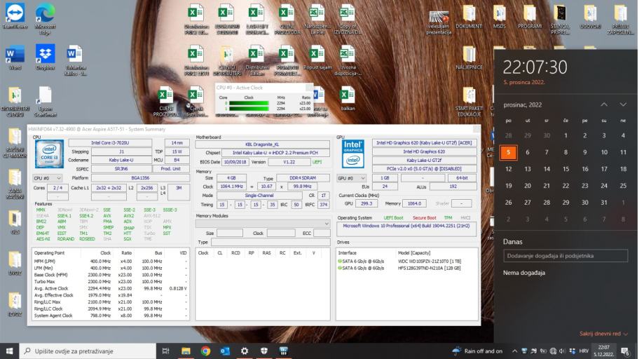This screenshot has width=644, height=359.
Task: Click the Intel Core i3 logo
Action: pyautogui.click(x=49, y=154)
